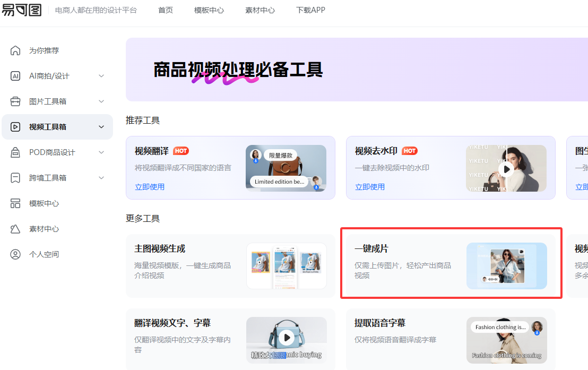Screen dimensions: 588x370
Task: Click the AI商拍/设计 sidebar icon
Action: (15, 76)
